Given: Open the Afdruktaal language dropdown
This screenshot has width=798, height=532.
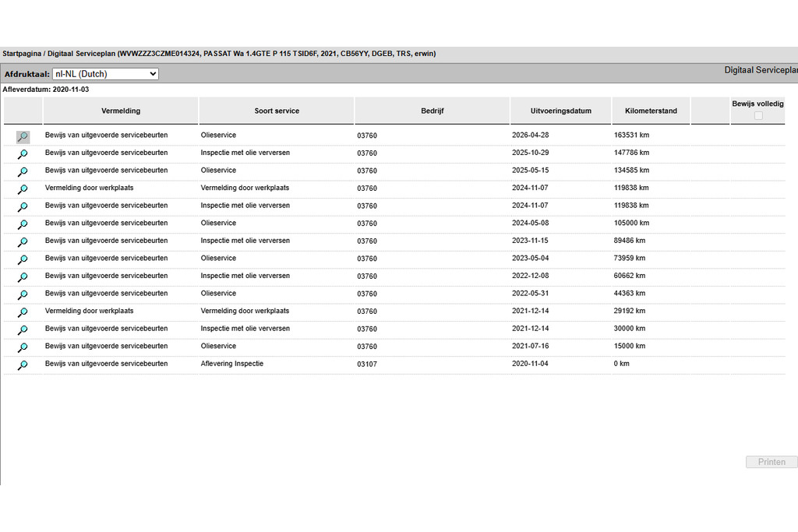Looking at the screenshot, I should click(105, 74).
